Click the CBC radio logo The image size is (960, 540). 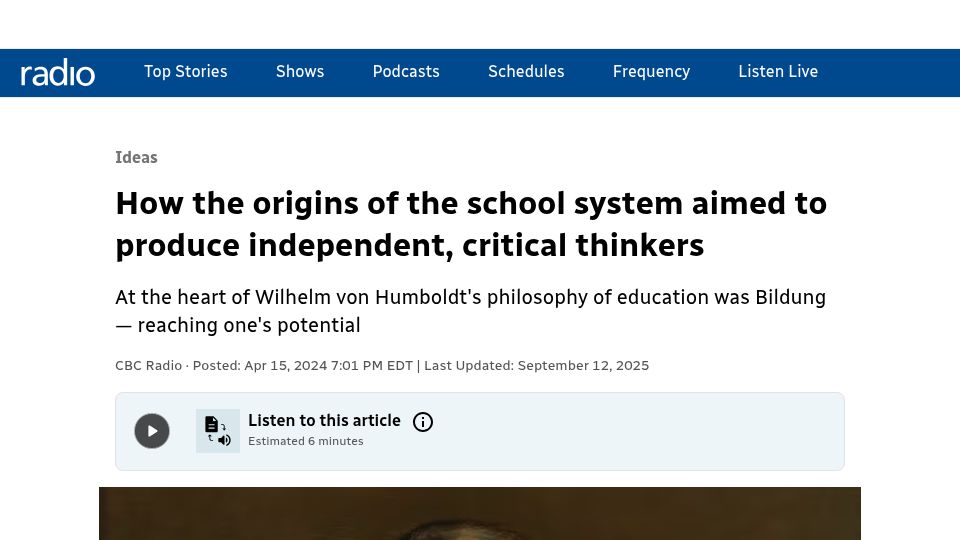coord(58,73)
